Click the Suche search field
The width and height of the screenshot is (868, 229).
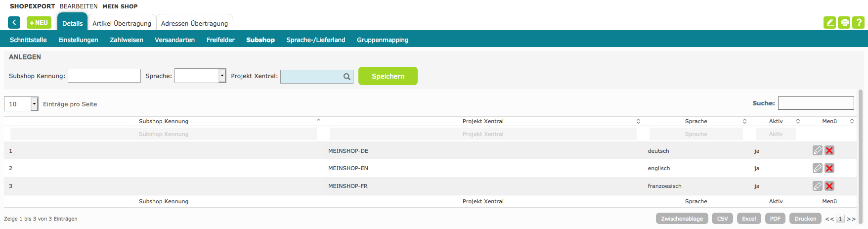point(816,103)
